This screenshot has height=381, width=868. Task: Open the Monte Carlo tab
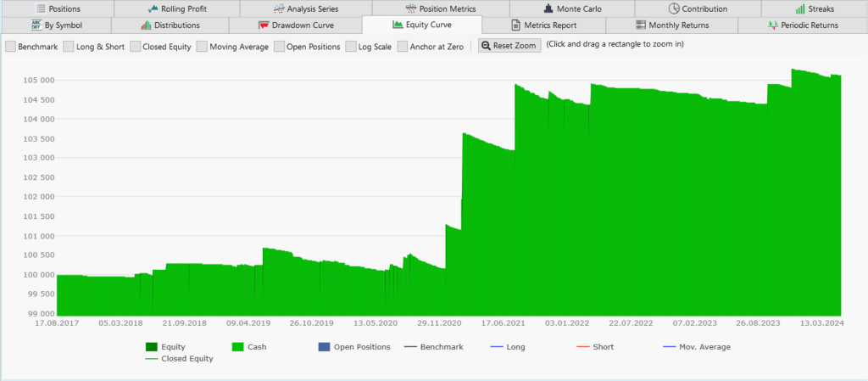[572, 8]
